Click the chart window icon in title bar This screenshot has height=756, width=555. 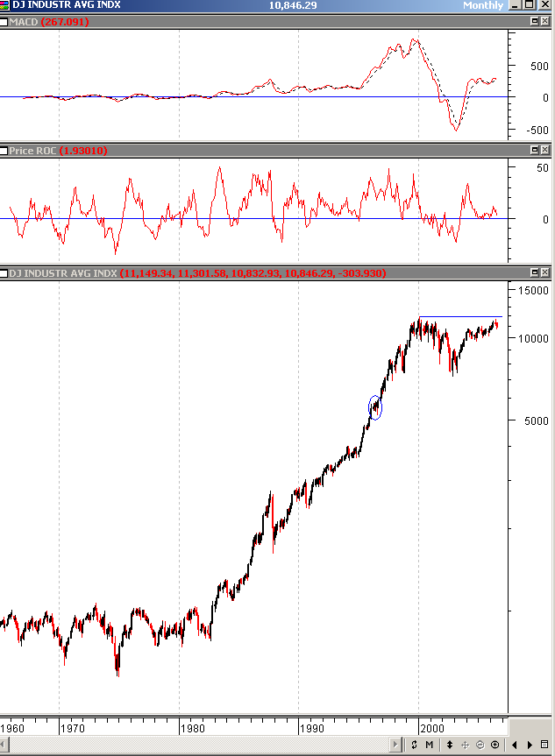(4, 5)
